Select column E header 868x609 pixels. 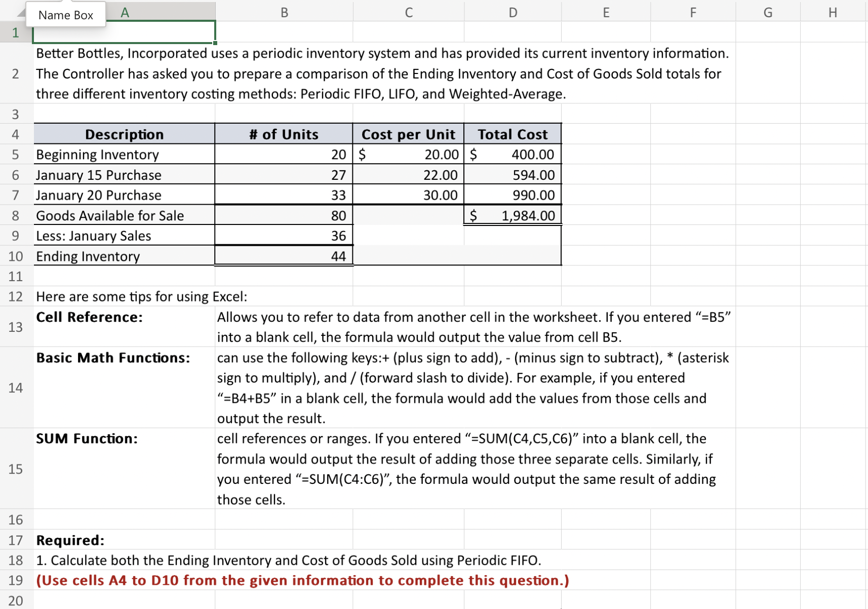tap(606, 12)
